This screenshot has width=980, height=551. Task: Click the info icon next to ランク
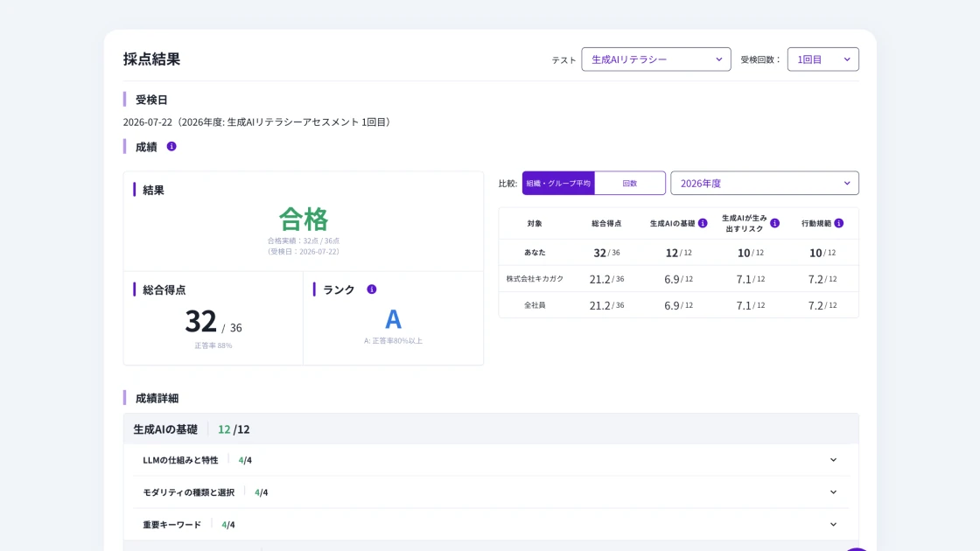pyautogui.click(x=372, y=289)
